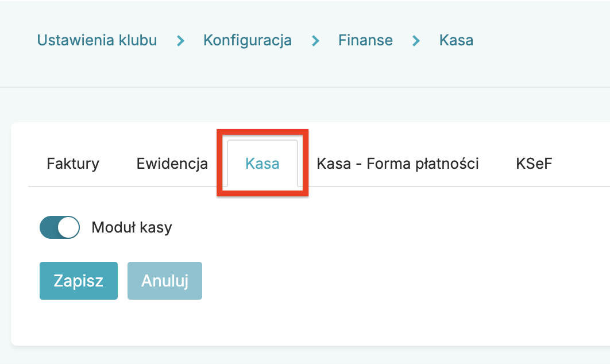Open the Ewidencja tab
This screenshot has width=610, height=364.
click(x=172, y=164)
